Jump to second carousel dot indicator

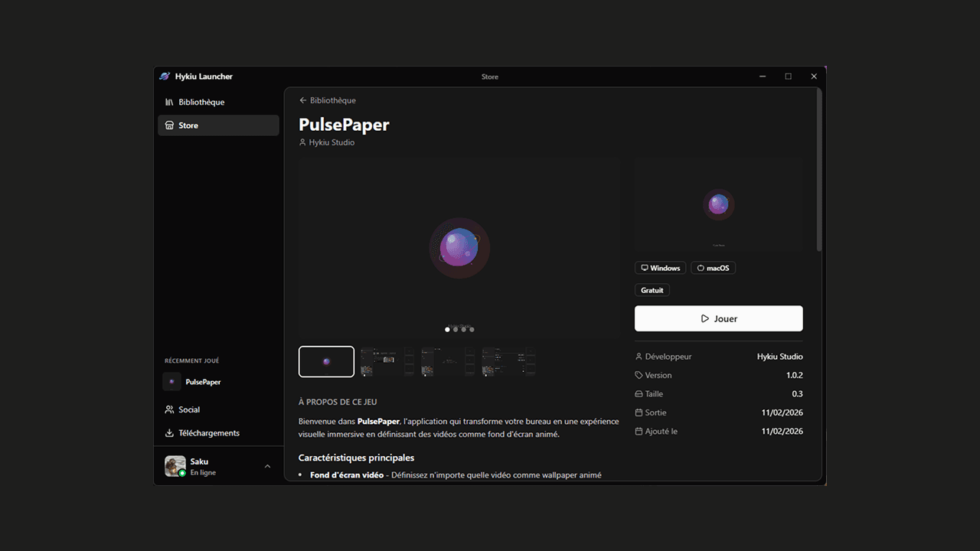coord(456,329)
